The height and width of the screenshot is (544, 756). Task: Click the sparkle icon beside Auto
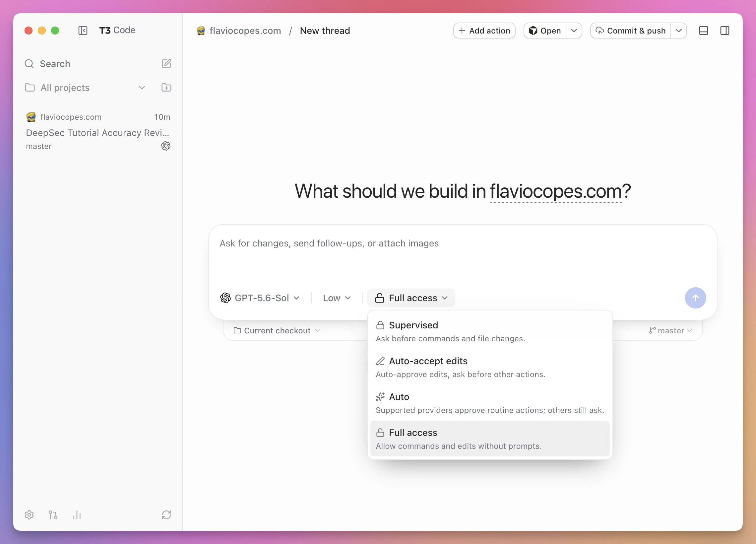coord(380,397)
